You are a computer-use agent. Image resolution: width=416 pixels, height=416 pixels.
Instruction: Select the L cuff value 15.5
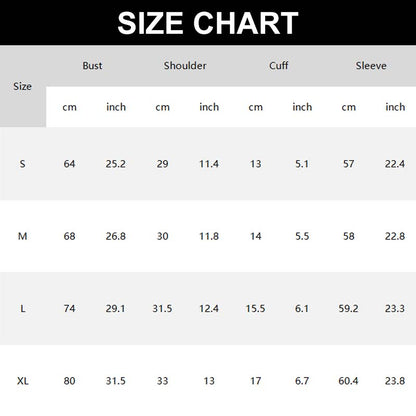(255, 309)
